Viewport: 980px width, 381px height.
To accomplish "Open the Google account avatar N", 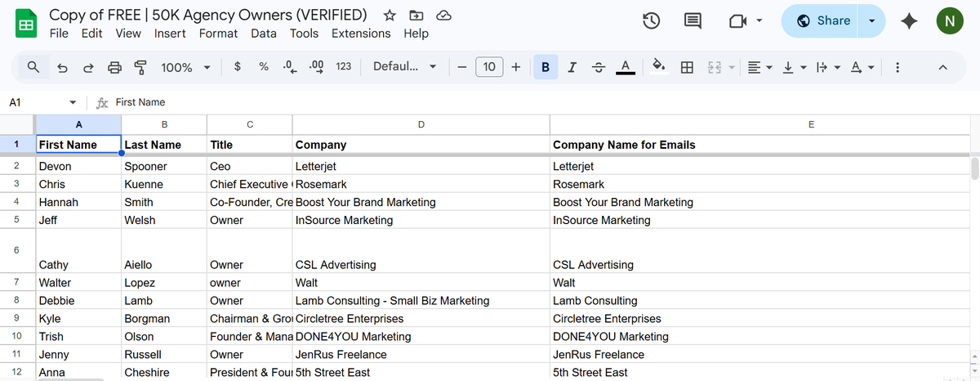I will (x=949, y=22).
